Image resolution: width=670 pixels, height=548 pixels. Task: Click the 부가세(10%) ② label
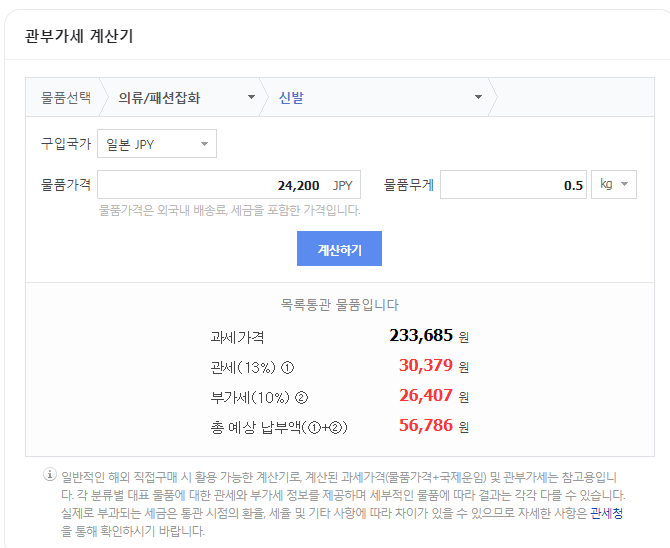(259, 398)
